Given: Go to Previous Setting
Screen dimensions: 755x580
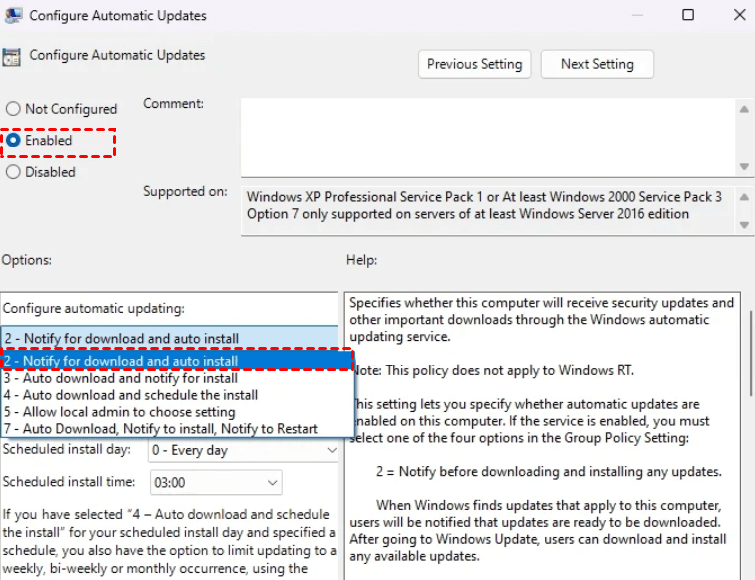Looking at the screenshot, I should pyautogui.click(x=474, y=64).
